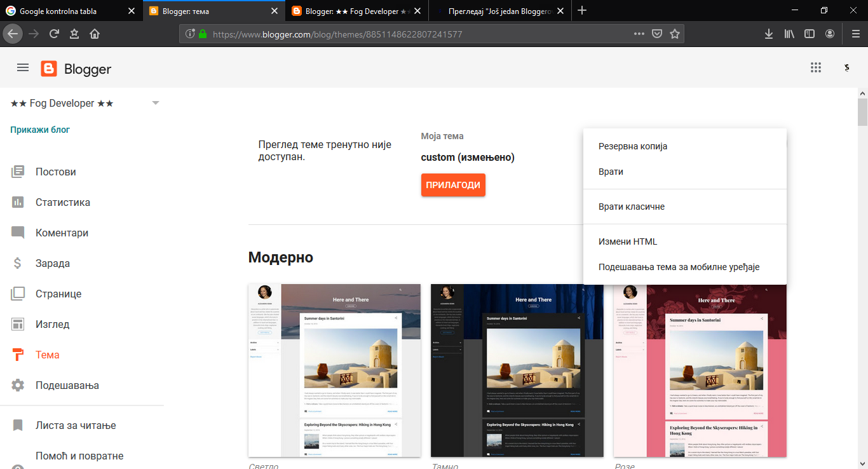
Task: Select Резервна копија from menu
Action: (x=685, y=146)
